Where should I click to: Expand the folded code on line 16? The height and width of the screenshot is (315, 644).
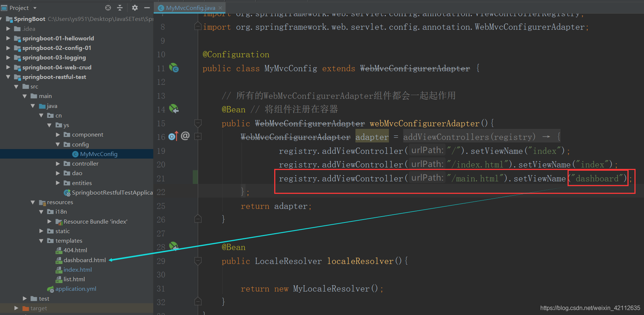tap(198, 137)
